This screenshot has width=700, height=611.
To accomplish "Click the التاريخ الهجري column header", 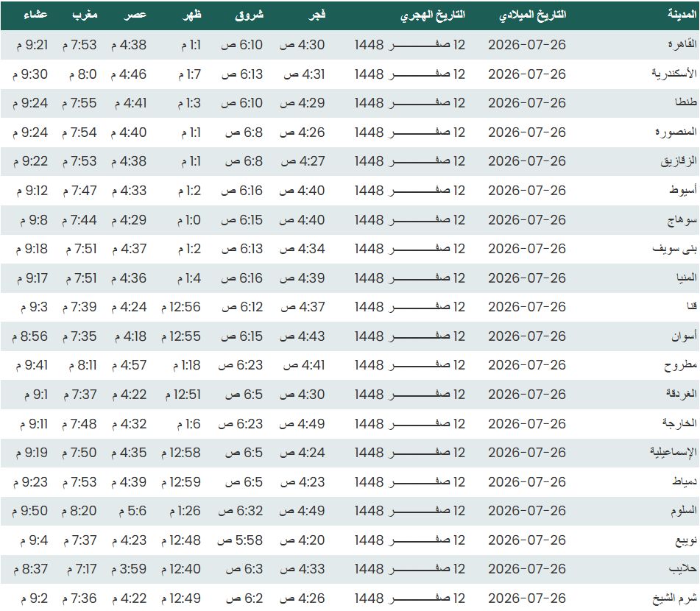I will pos(433,15).
